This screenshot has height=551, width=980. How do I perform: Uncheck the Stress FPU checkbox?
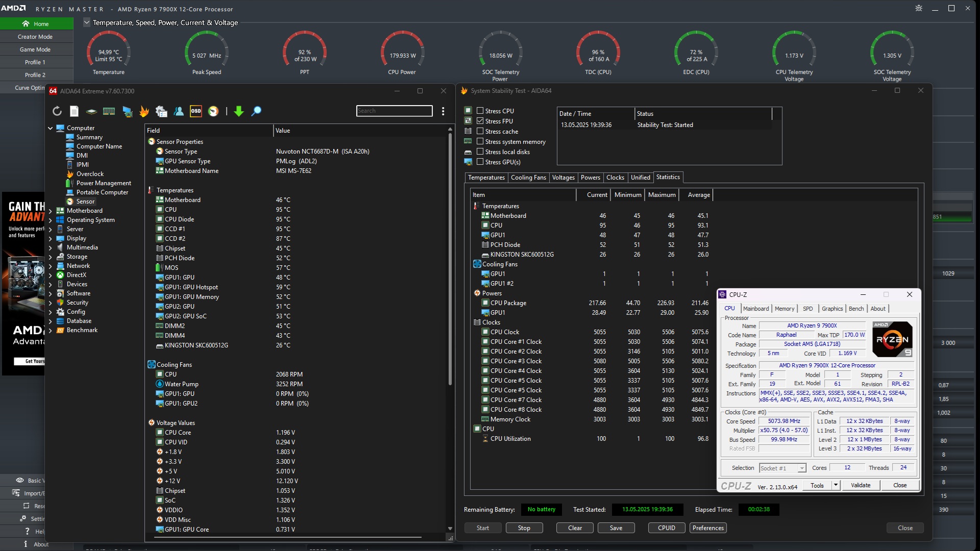coord(480,121)
